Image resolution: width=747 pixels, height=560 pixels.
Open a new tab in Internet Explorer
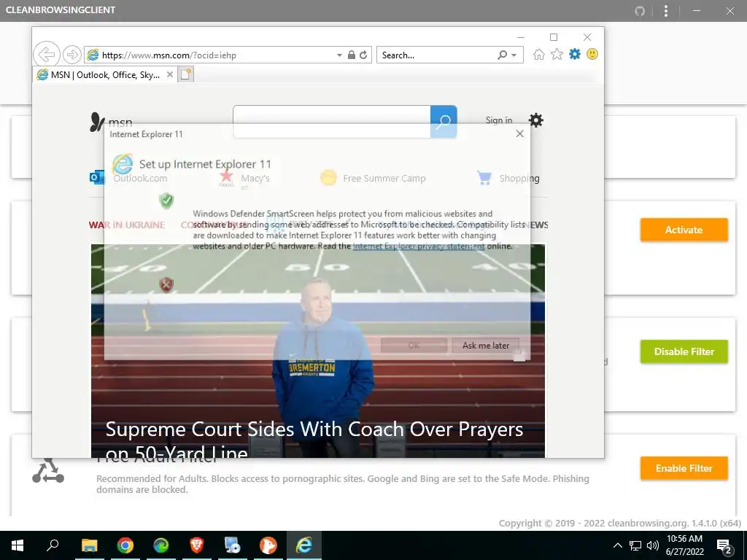[x=186, y=74]
